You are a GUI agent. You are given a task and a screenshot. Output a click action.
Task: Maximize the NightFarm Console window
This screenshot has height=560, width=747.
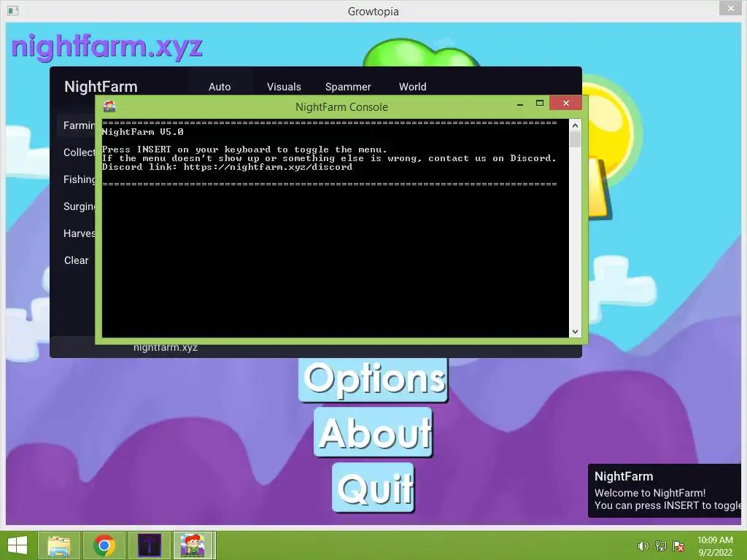click(x=540, y=104)
